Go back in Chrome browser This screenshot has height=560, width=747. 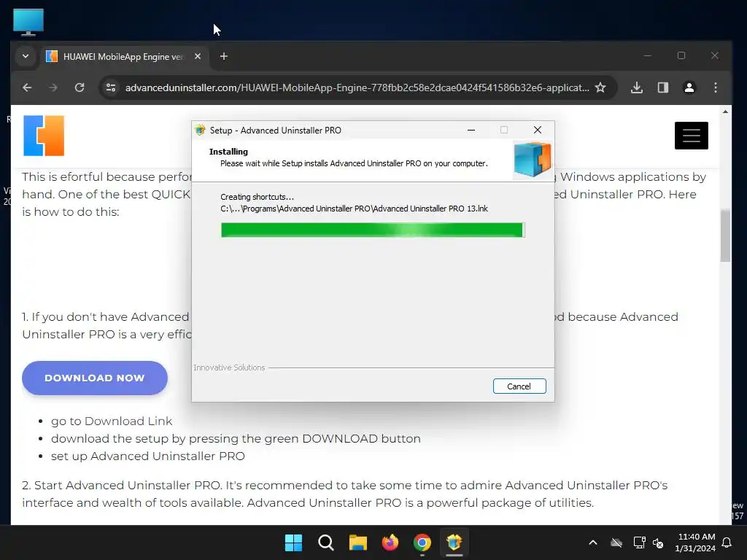click(27, 87)
